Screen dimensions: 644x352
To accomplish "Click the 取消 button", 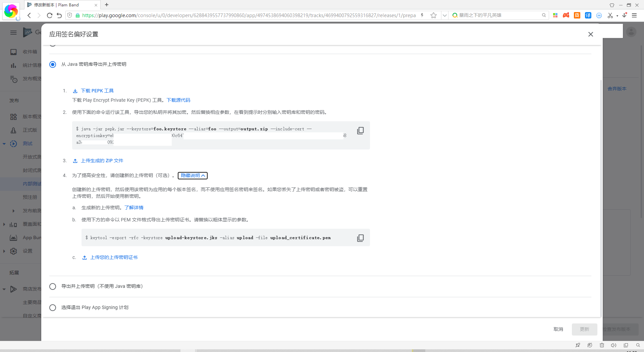I will point(558,329).
